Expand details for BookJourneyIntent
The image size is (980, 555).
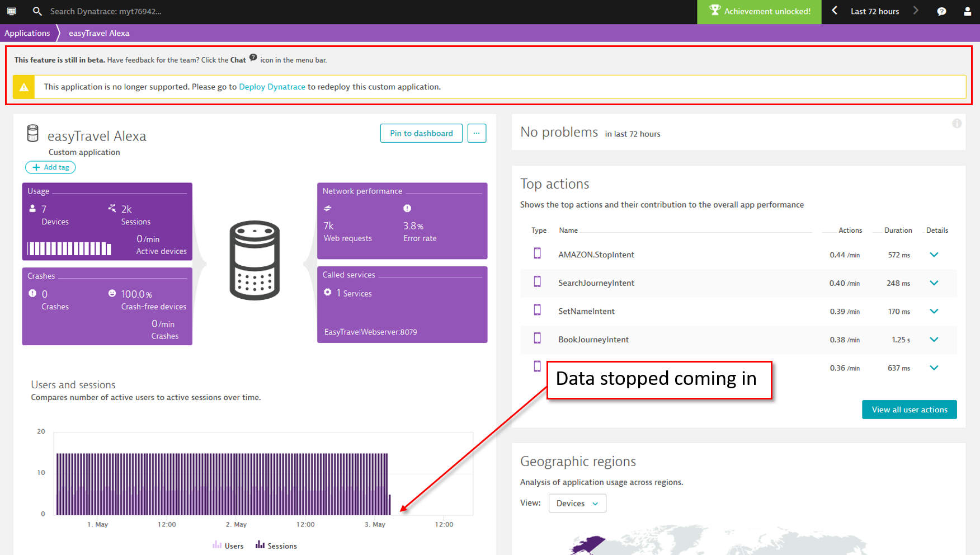point(934,340)
